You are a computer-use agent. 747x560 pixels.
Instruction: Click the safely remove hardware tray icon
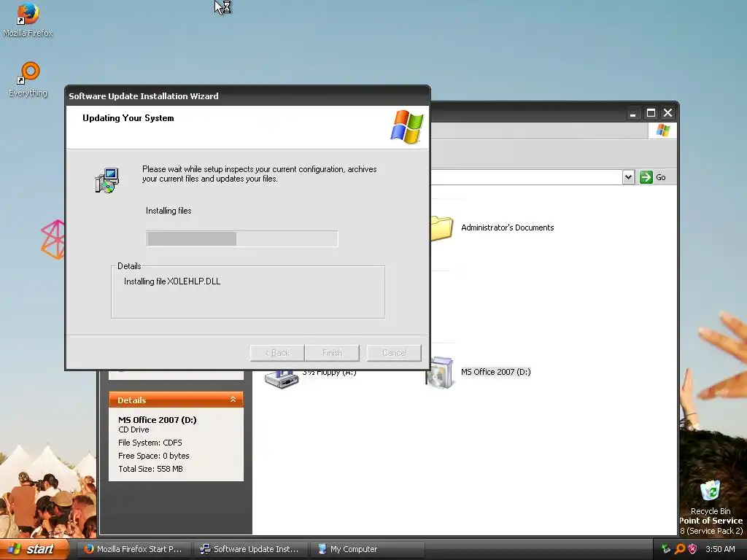tap(666, 549)
